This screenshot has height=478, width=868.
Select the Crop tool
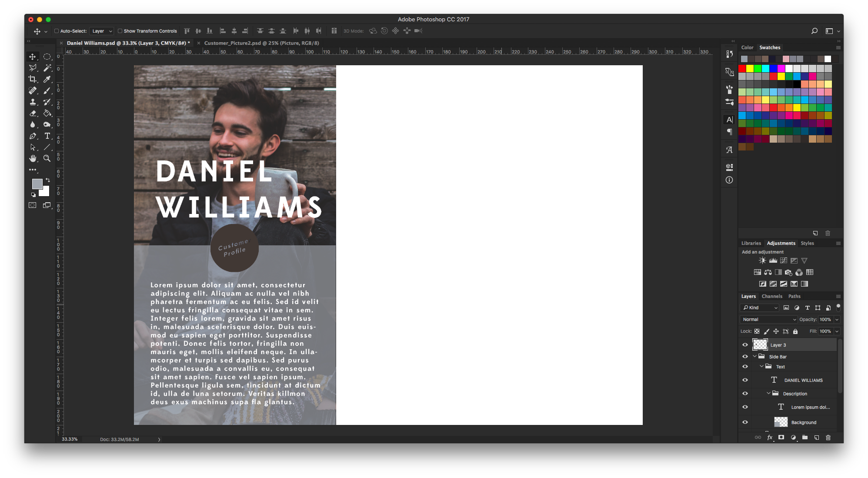33,79
